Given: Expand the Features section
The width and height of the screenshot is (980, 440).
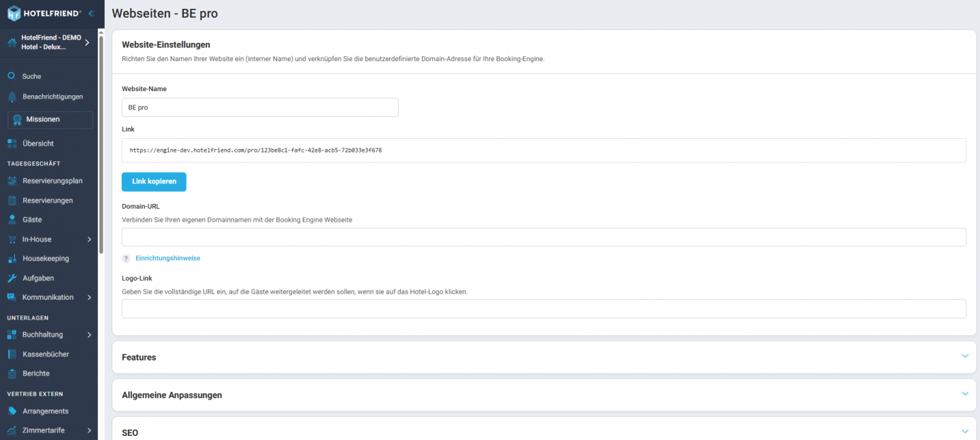Looking at the screenshot, I should [964, 356].
